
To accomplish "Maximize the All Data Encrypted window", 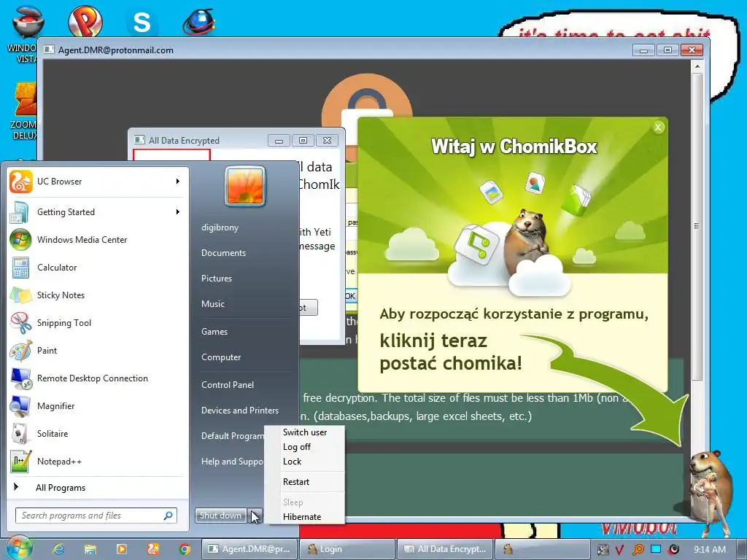I will (303, 141).
